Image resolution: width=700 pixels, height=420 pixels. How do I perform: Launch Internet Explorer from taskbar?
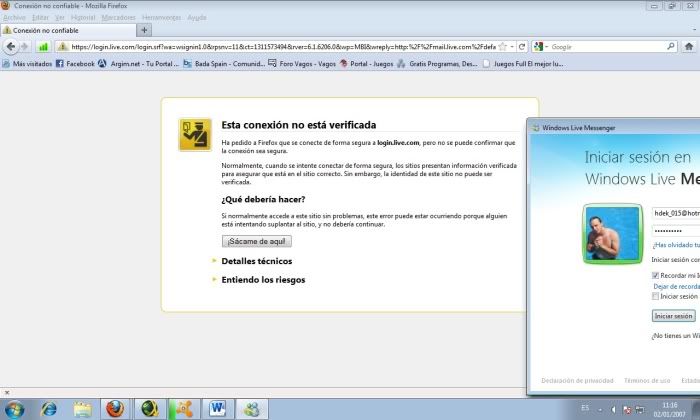pyautogui.click(x=48, y=409)
